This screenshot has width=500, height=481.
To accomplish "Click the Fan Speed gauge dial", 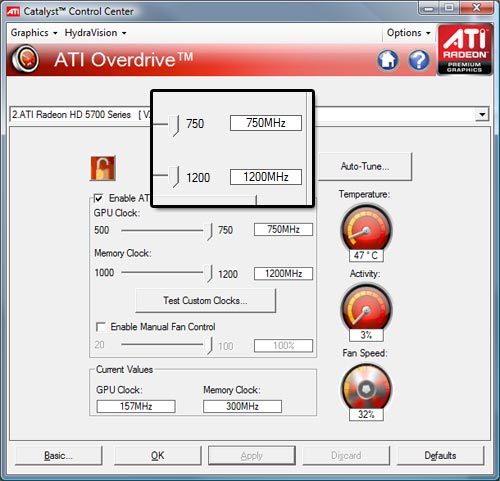I will [x=366, y=389].
